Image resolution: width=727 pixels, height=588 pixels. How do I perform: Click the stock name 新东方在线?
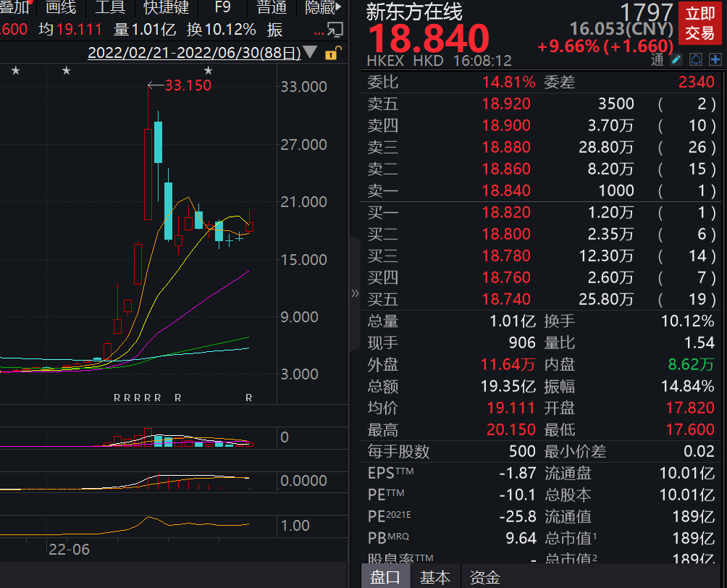click(x=414, y=11)
